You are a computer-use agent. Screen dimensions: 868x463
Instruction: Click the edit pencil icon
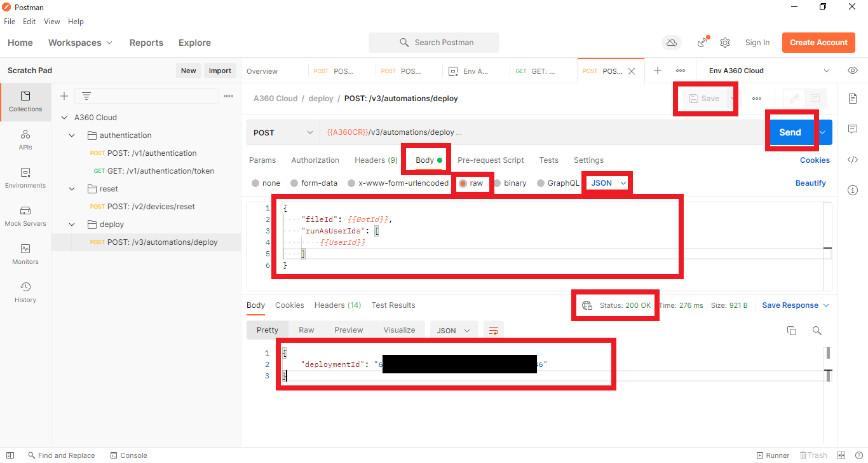coord(794,99)
